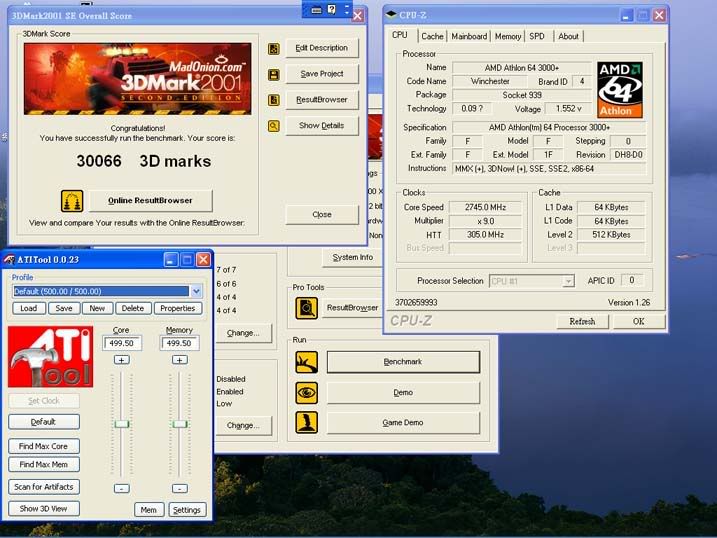Open profile Properties in ATITool
This screenshot has height=538, width=717.
click(178, 309)
